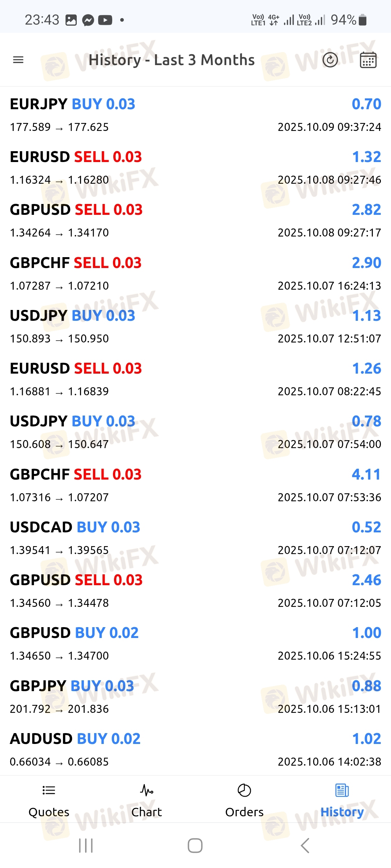Viewport: 391px width, 868px height.
Task: Open the hamburger menu
Action: point(18,60)
